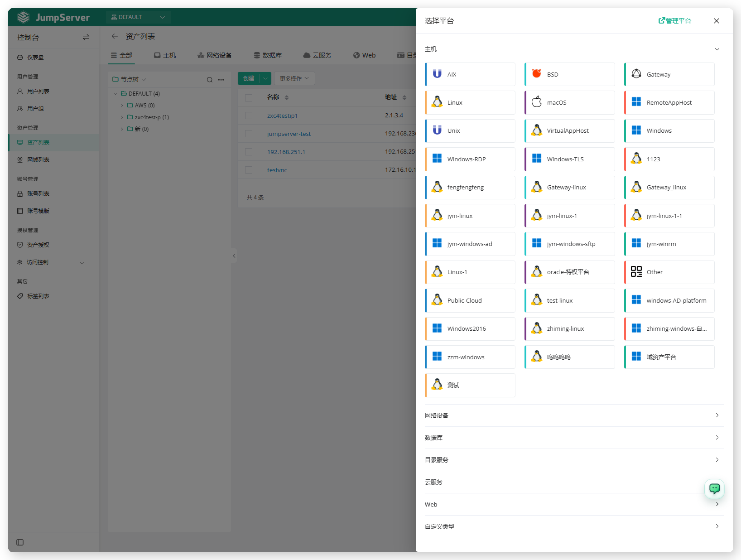Expand the 访问控制 sidebar menu
The image size is (741, 560).
53,262
